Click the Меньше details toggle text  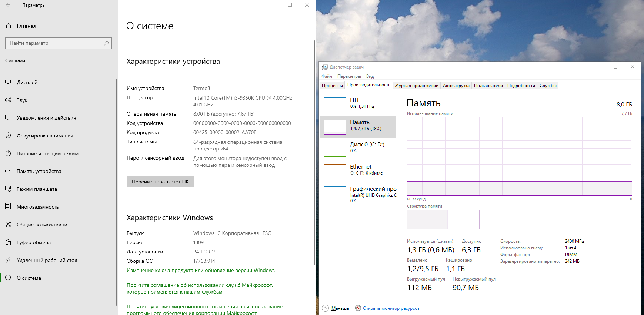point(340,308)
